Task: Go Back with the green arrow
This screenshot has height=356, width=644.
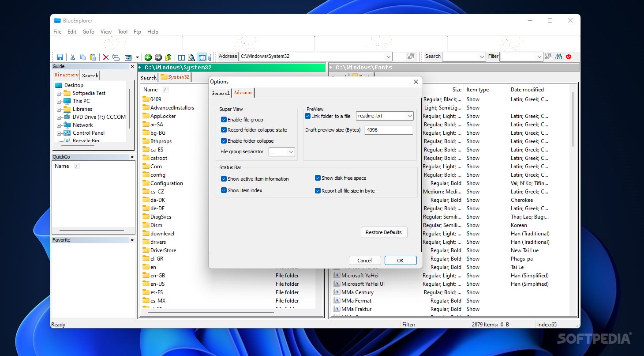Action: tap(148, 57)
